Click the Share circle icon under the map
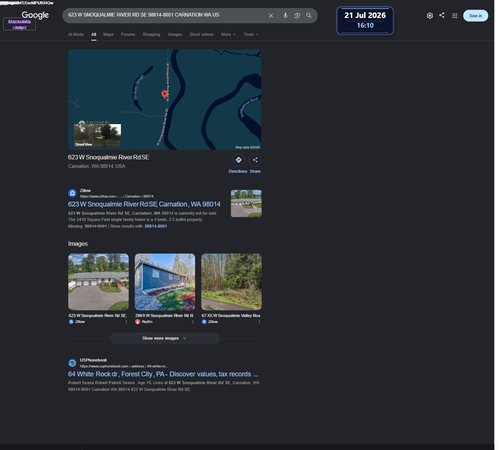Viewport: 500px width, 450px height. point(255,160)
